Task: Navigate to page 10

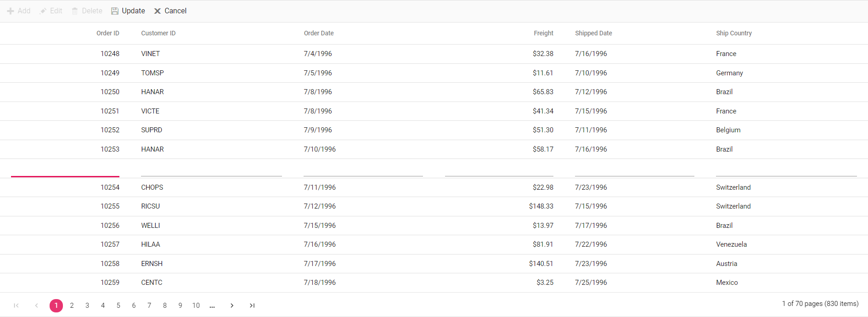Action: click(x=196, y=306)
